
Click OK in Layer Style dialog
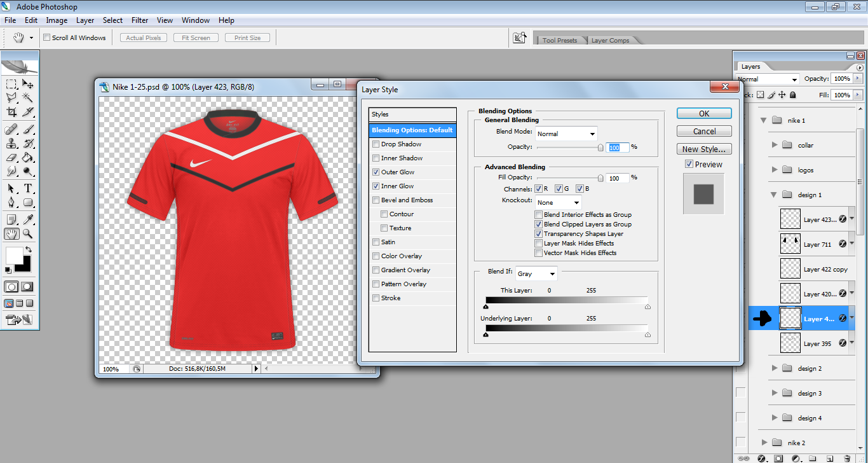(704, 113)
